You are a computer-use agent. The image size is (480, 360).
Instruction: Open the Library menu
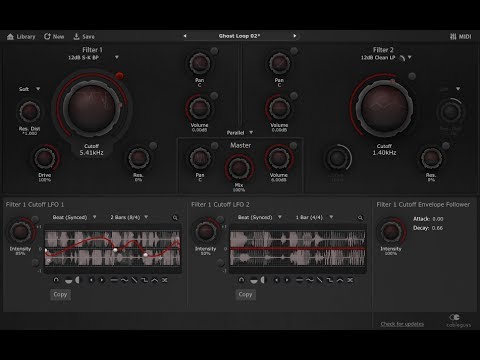coord(21,37)
